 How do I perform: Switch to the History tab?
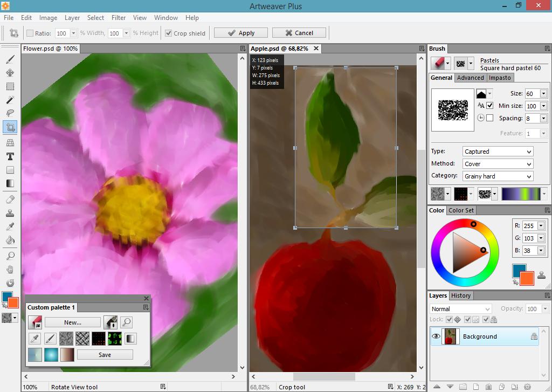pyautogui.click(x=461, y=295)
